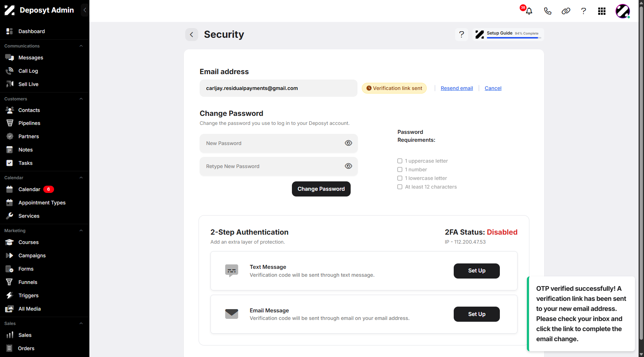Click the Partners badge icon
Image resolution: width=644 pixels, height=357 pixels.
pos(10,136)
